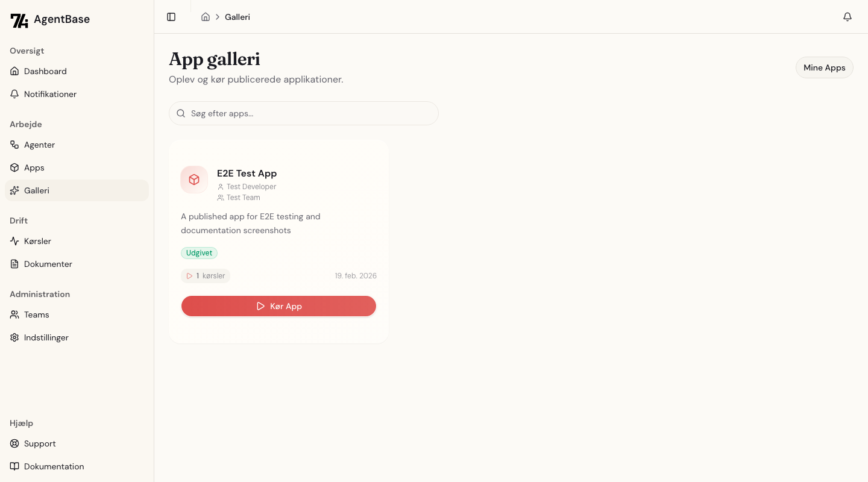868x482 pixels.
Task: Run the app with Kør App
Action: [x=278, y=306]
